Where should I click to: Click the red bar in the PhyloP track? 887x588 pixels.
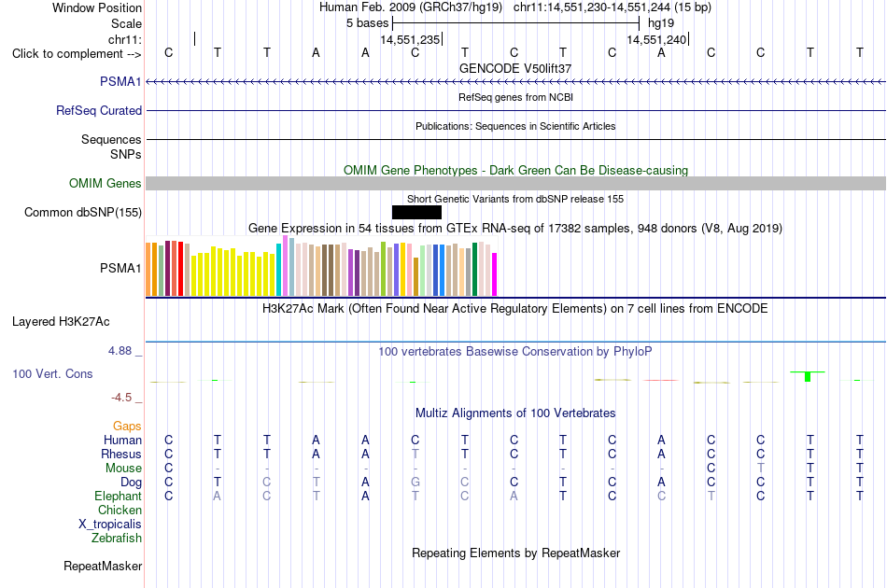(x=661, y=381)
